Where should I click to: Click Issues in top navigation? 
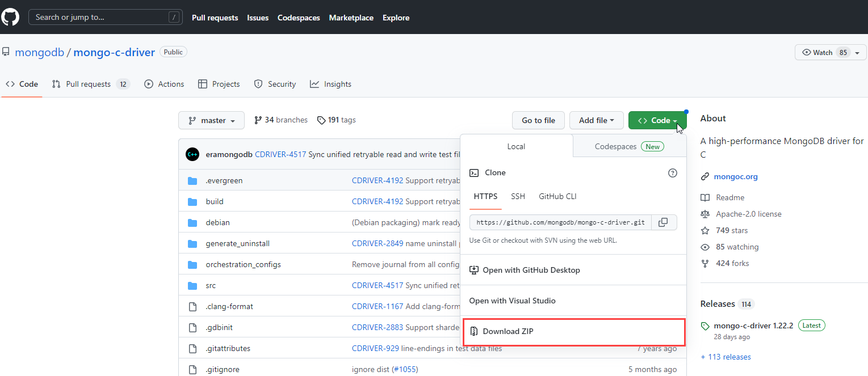tap(258, 18)
